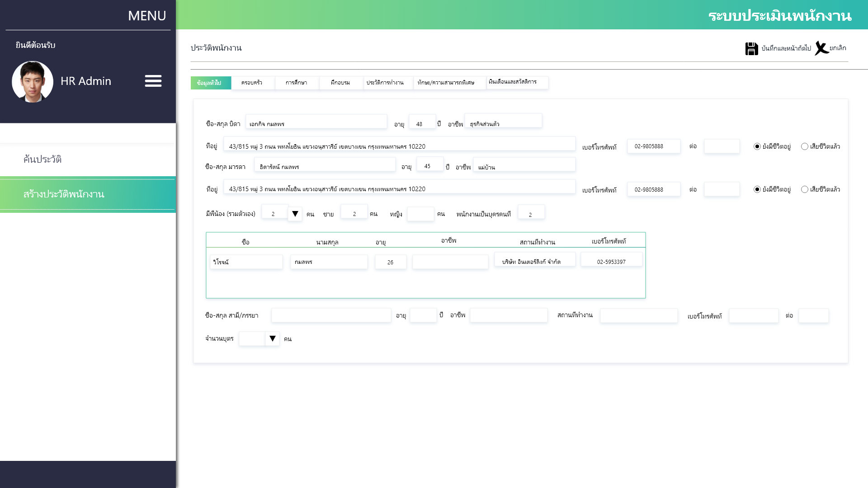Expand the siblings count dropdown arrow
This screenshot has height=488, width=868.
pos(295,214)
